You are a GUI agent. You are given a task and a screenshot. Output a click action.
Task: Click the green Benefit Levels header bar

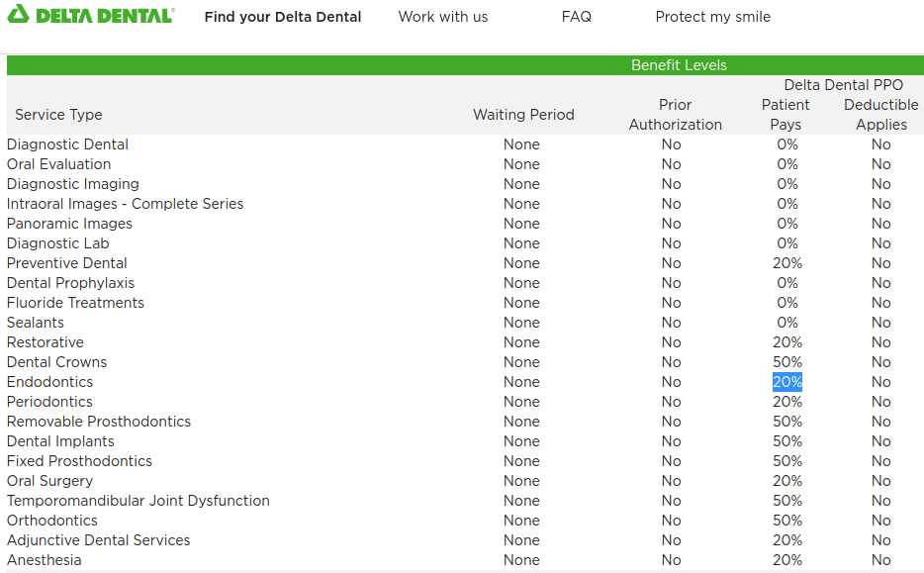[465, 65]
